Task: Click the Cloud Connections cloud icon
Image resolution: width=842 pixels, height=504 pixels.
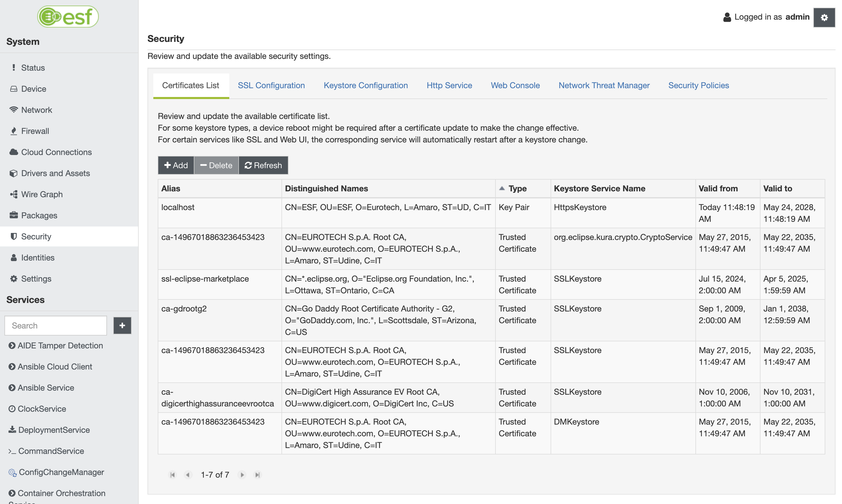Action: (13, 152)
